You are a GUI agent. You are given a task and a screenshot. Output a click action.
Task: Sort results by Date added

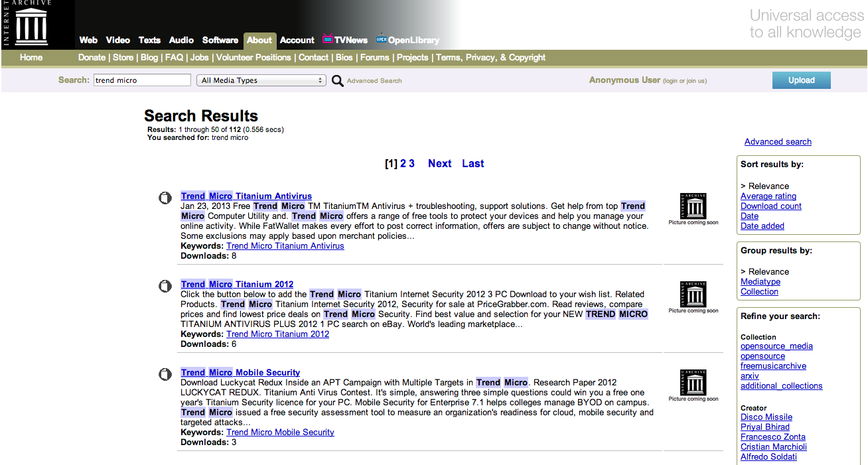(x=762, y=226)
